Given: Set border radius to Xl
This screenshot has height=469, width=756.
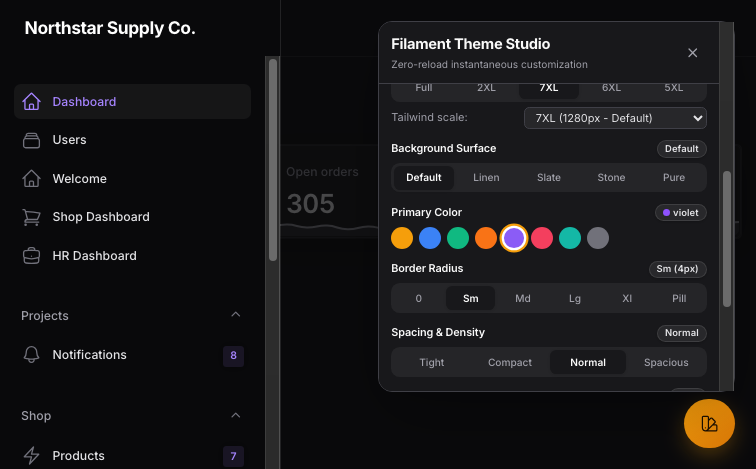Looking at the screenshot, I should point(627,298).
